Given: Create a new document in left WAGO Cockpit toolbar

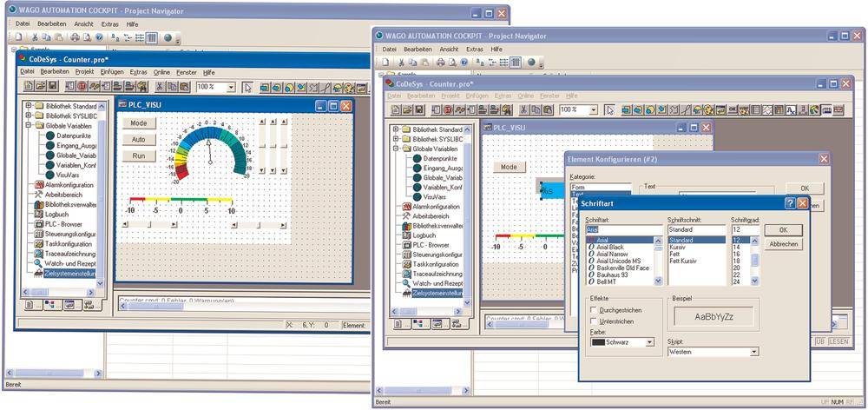Looking at the screenshot, I should (x=17, y=37).
